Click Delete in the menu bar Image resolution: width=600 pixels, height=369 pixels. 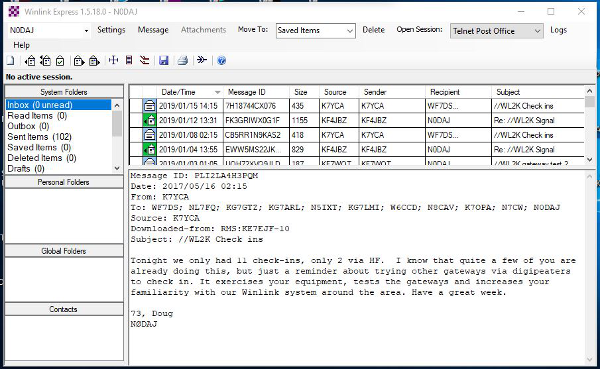pos(373,30)
